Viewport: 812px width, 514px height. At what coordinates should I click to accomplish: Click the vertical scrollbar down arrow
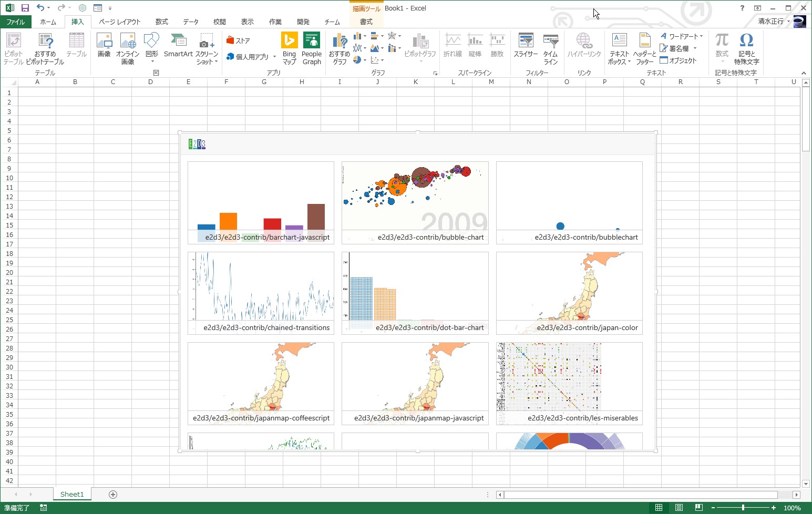pyautogui.click(x=806, y=484)
